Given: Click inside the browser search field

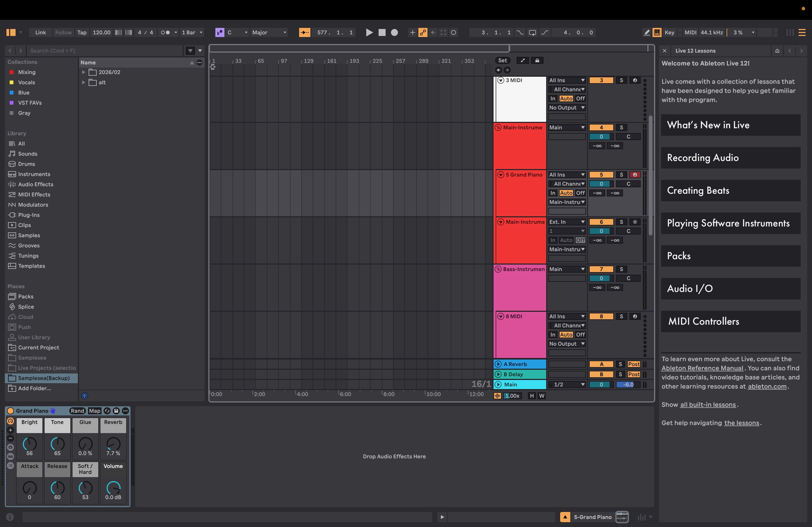Looking at the screenshot, I should coord(102,50).
